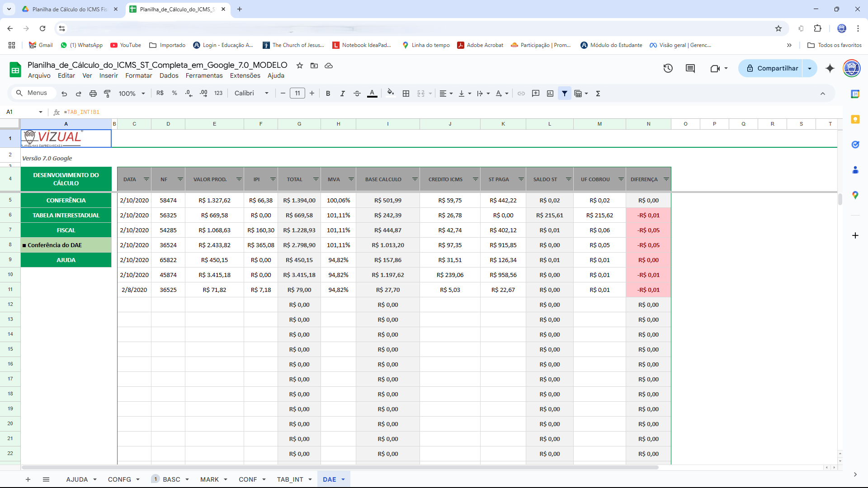Click the print icon
Screen dimensions: 868x488
(x=93, y=94)
